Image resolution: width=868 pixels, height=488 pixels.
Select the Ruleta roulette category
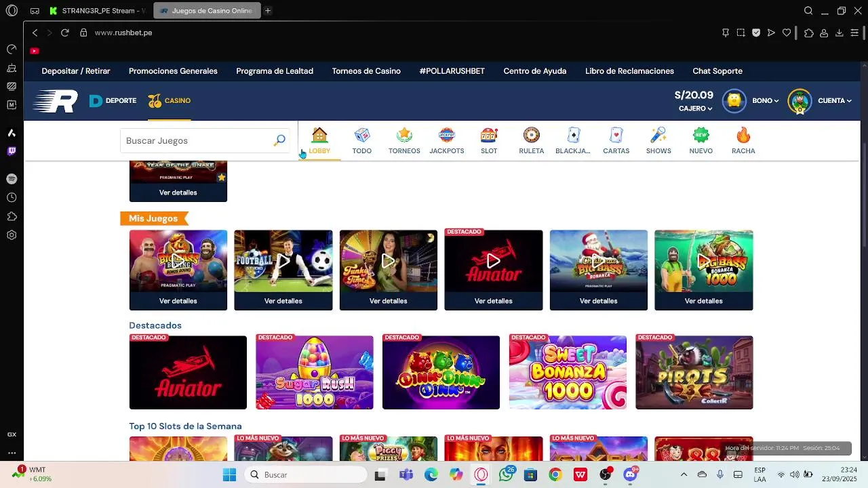click(531, 140)
